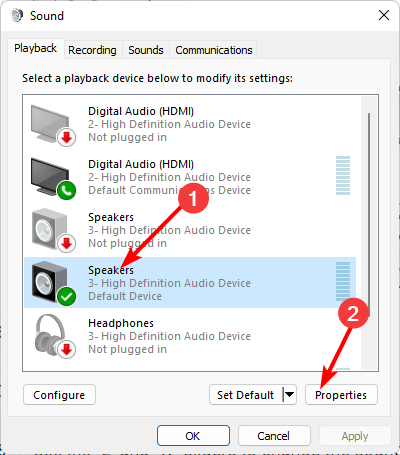Click the "Default Device" status text
The width and height of the screenshot is (400, 455).
click(x=125, y=296)
